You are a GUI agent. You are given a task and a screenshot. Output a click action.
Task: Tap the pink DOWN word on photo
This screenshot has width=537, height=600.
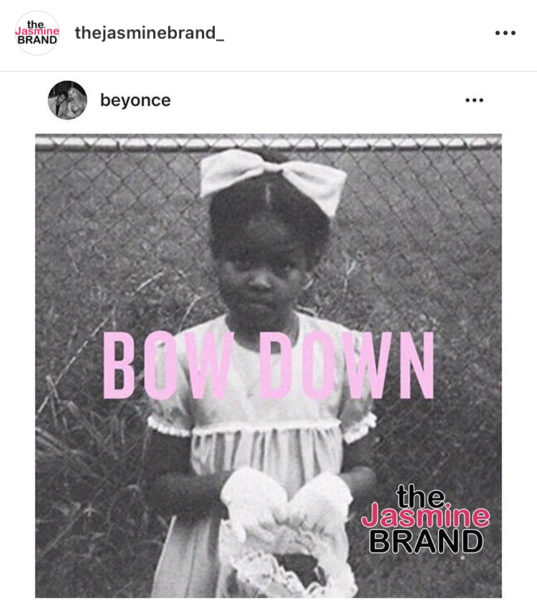347,365
